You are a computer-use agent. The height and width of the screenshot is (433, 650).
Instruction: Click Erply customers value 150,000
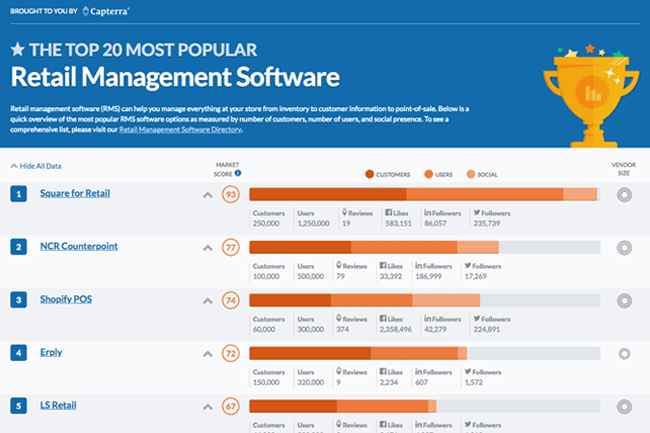266,382
